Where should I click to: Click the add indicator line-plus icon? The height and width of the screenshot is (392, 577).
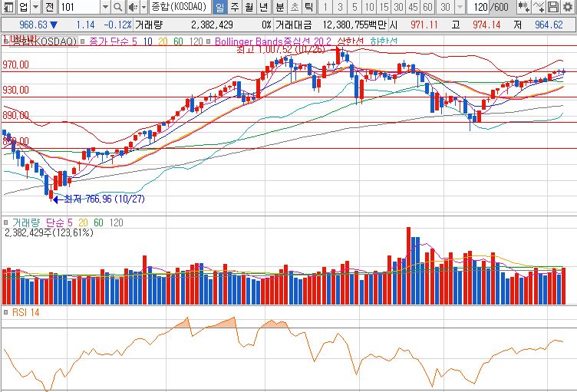tap(539, 7)
